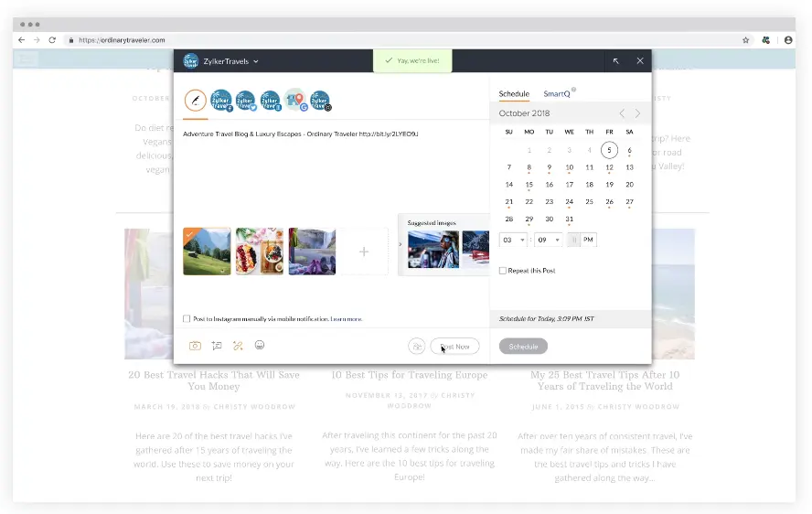This screenshot has height=514, width=812.
Task: Click the emoji smiley icon
Action: point(260,346)
